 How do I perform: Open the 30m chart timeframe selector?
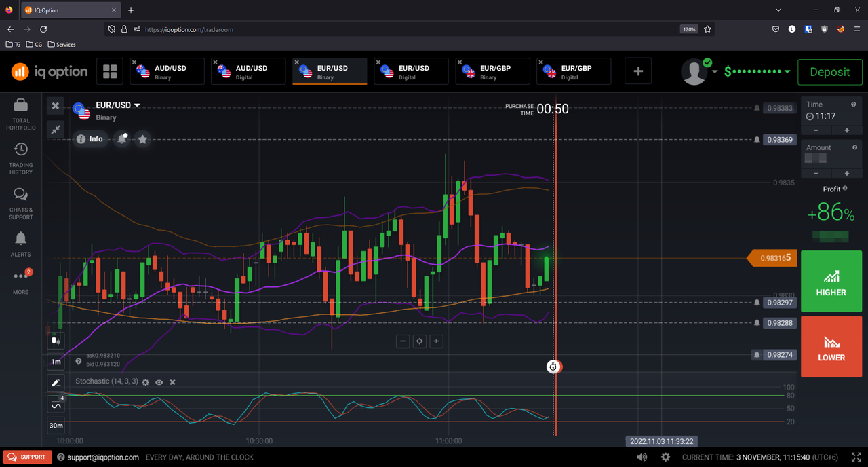click(56, 426)
